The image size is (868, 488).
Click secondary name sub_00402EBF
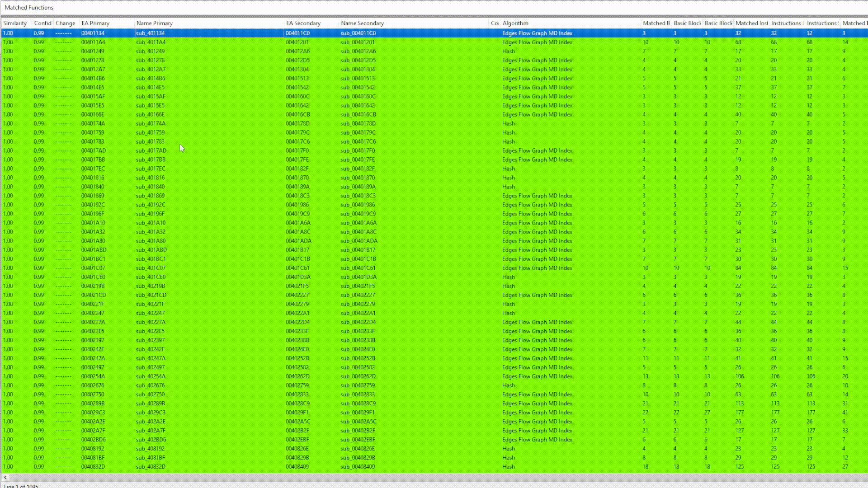point(358,440)
